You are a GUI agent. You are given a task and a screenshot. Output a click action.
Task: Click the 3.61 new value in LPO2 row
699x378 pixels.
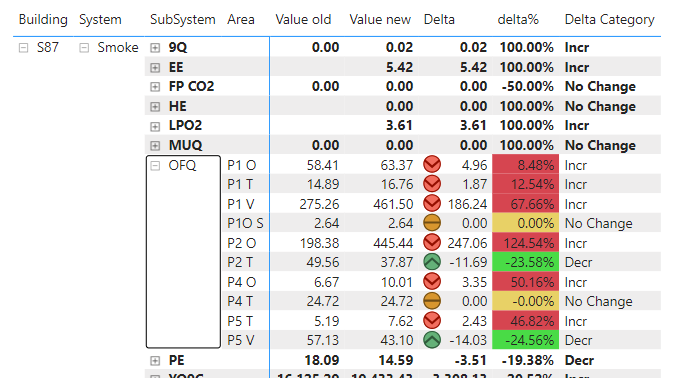tap(399, 126)
